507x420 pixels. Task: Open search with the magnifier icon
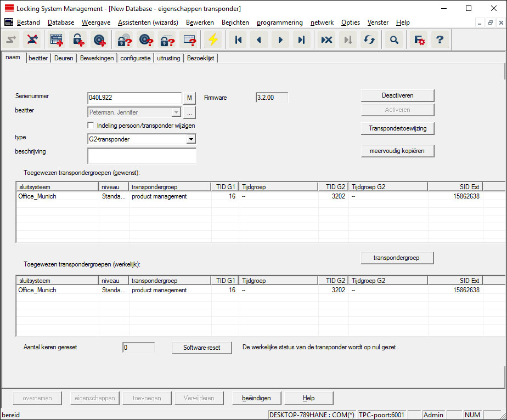393,40
